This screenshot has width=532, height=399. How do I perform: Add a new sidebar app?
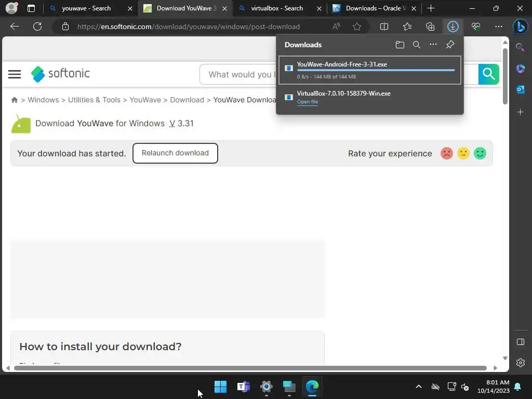(521, 112)
